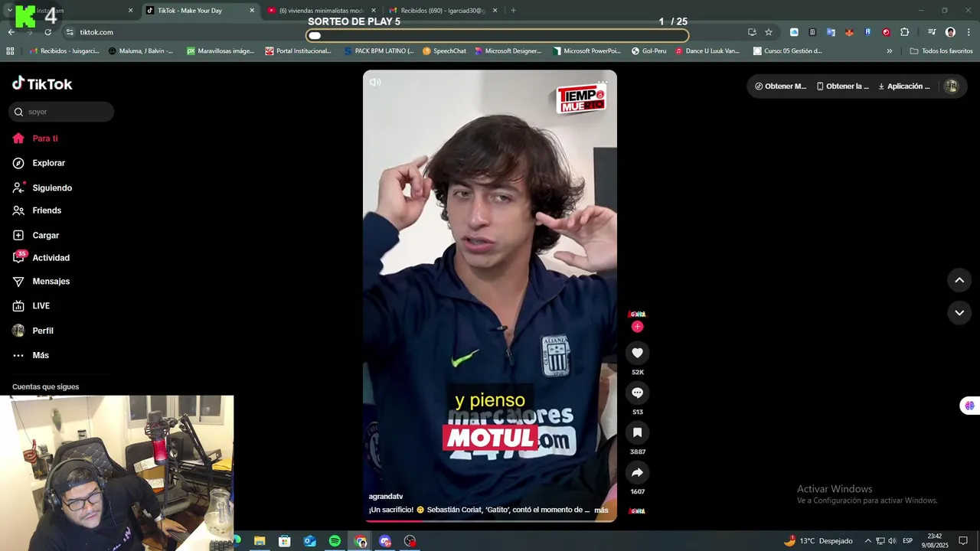Open 'Maluma, J Balvin' bookmark
The width and height of the screenshot is (980, 551).
[x=141, y=51]
